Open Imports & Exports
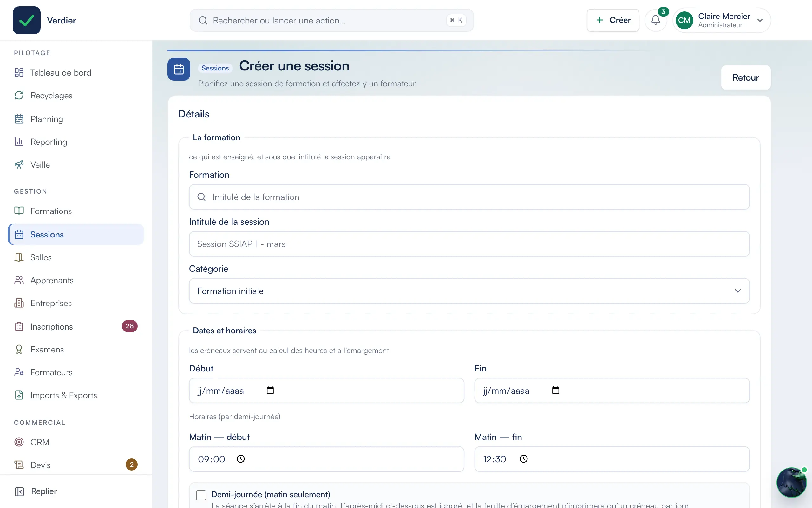Screen dimensions: 812x508 point(76,395)
